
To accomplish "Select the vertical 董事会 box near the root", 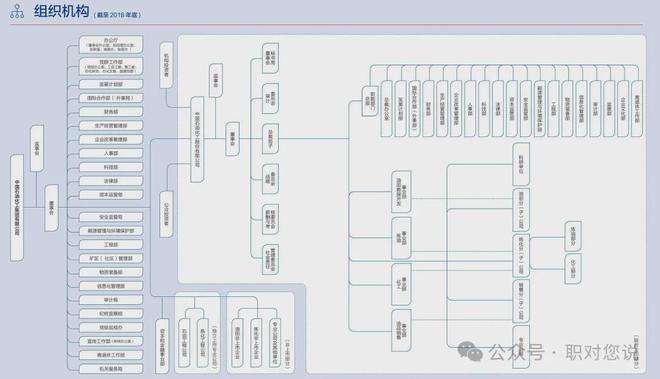I will pyautogui.click(x=51, y=208).
